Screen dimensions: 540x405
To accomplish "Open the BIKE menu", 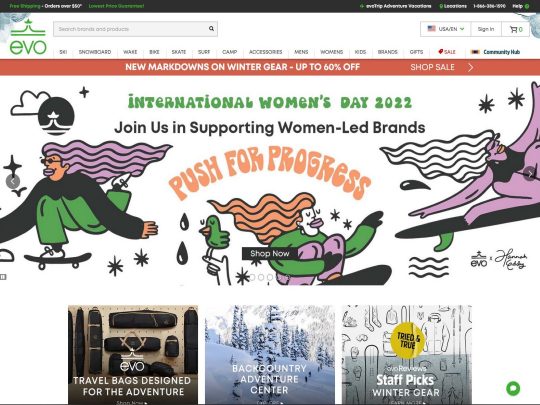I will point(154,52).
